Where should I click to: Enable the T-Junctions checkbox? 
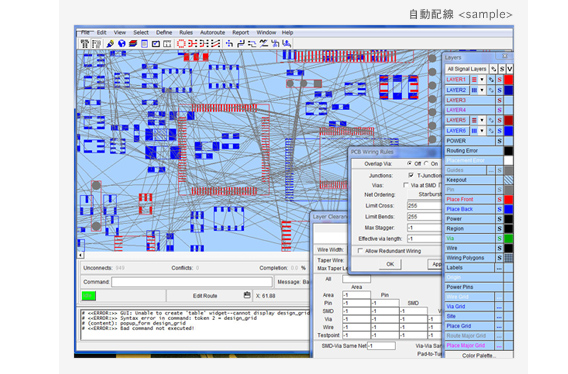[411, 175]
